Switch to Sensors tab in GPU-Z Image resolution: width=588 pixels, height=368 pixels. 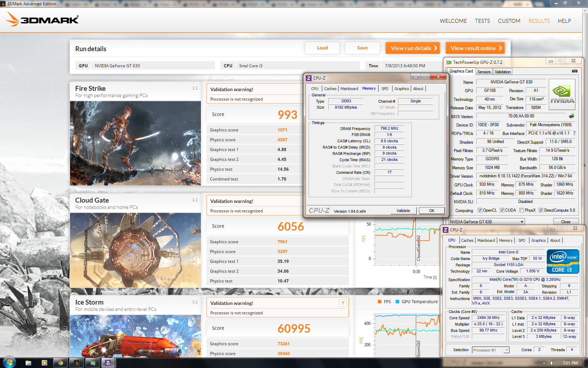[484, 72]
